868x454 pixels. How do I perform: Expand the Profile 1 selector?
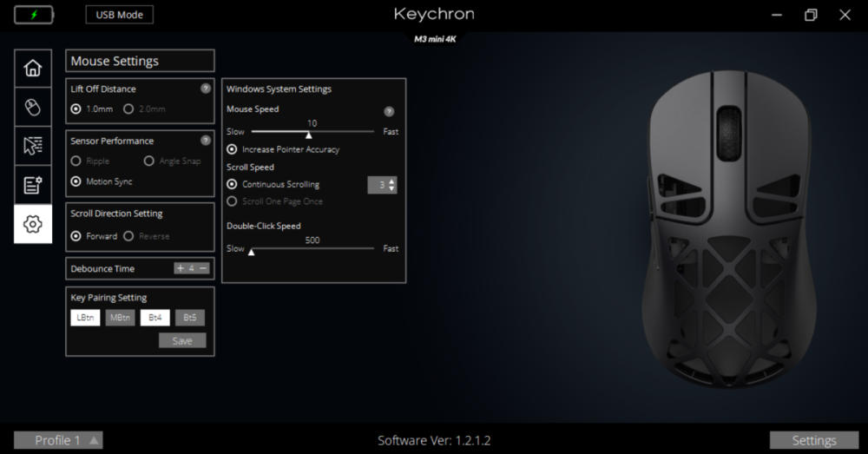58,441
